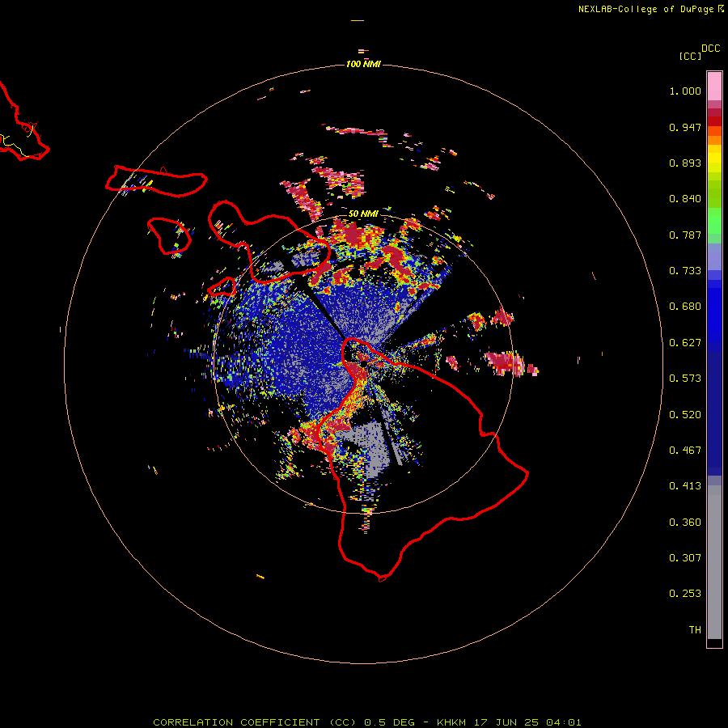Viewport: 728px width, 728px height.
Task: Select the 0.627 legend value
Action: pyautogui.click(x=685, y=343)
